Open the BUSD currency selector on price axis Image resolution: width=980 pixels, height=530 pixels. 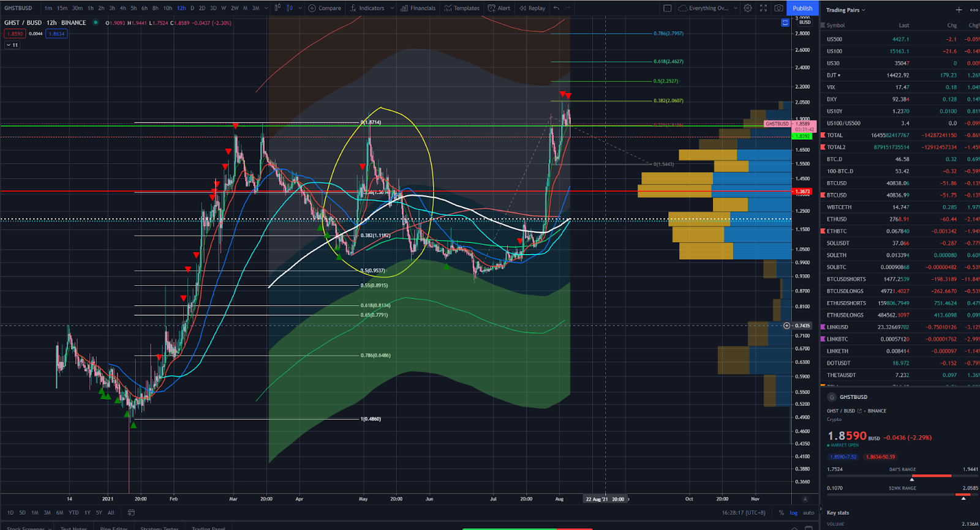pyautogui.click(x=805, y=22)
